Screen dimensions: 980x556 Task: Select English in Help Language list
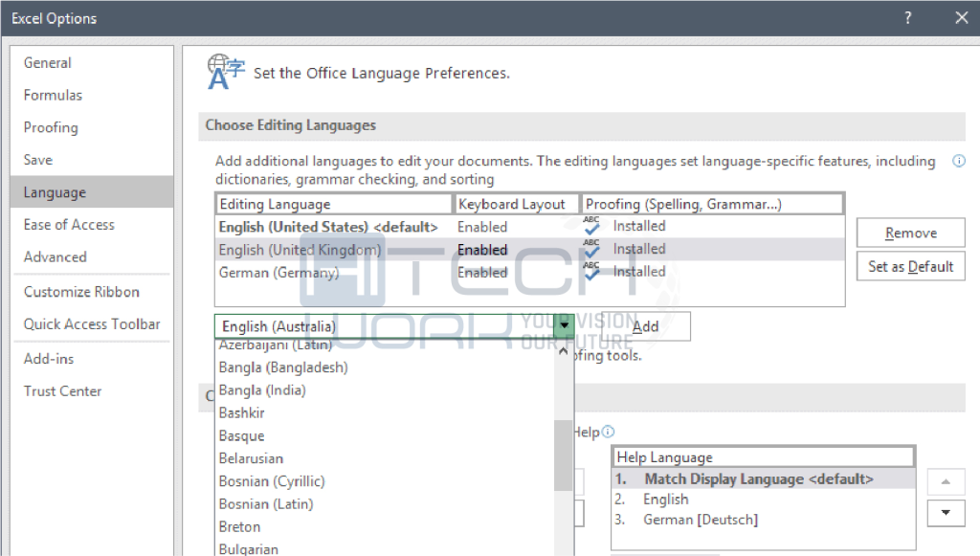coord(763,500)
